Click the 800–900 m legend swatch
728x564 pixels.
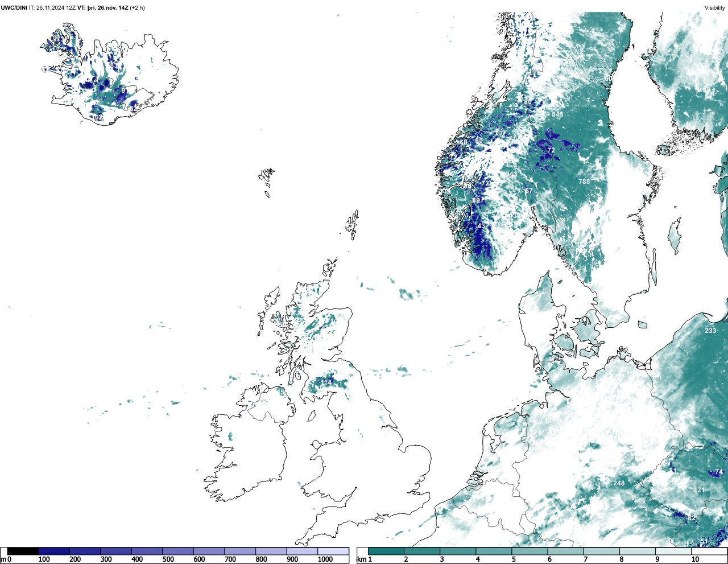pos(271,551)
